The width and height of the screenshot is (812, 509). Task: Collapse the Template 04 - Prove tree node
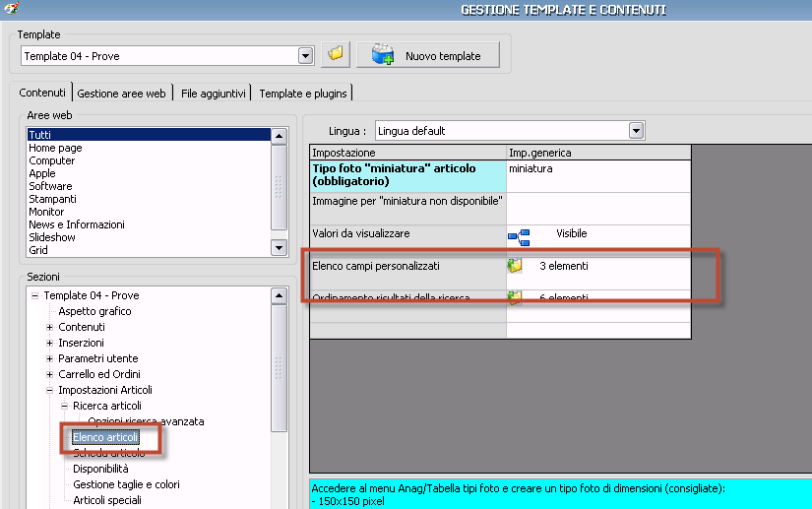[34, 295]
